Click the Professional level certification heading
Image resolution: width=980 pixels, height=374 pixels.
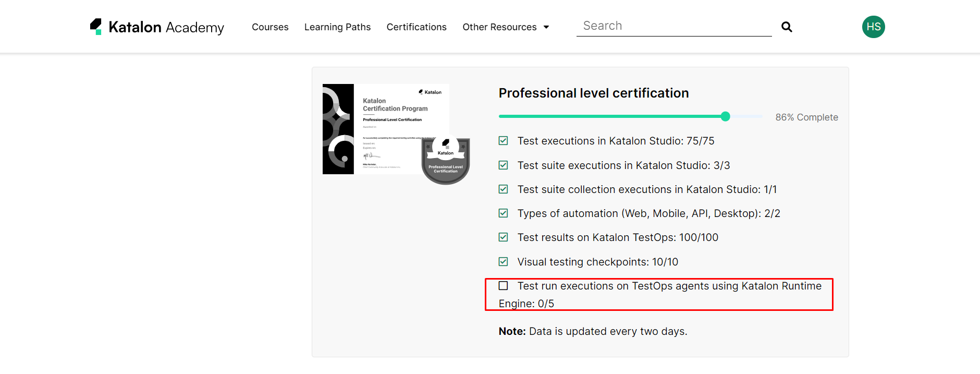594,93
